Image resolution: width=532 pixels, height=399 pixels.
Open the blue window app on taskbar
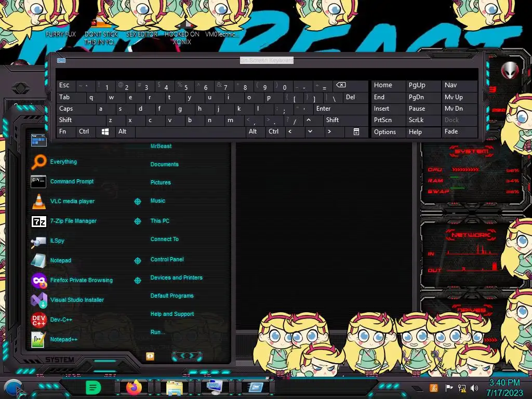(x=256, y=388)
